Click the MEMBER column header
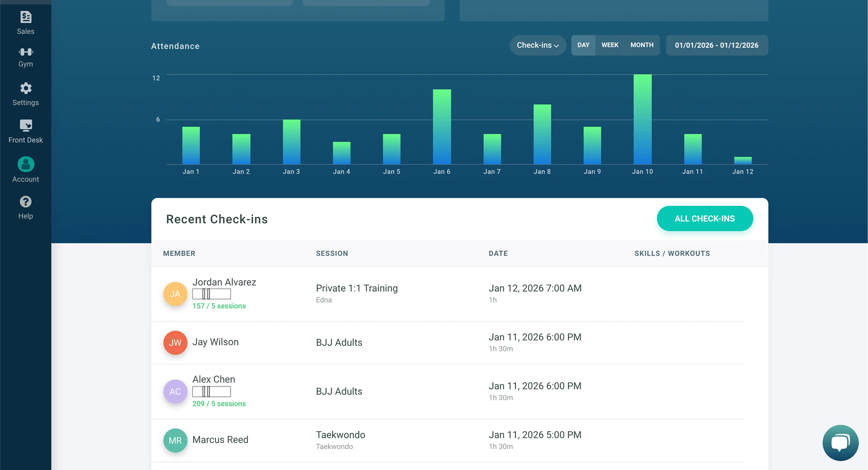Screen dimensions: 868x470 point(179,253)
